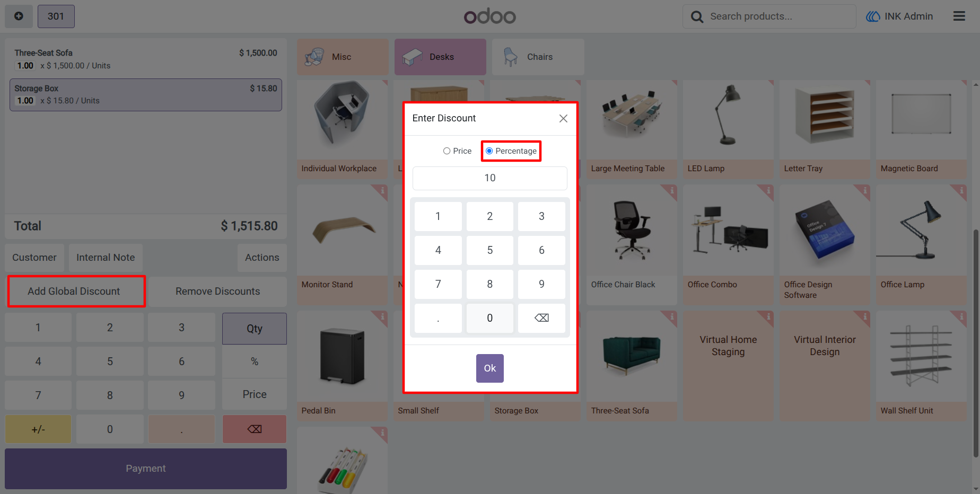Screen dimensions: 980x494
Task: Click INK Admin user icon
Action: (873, 16)
